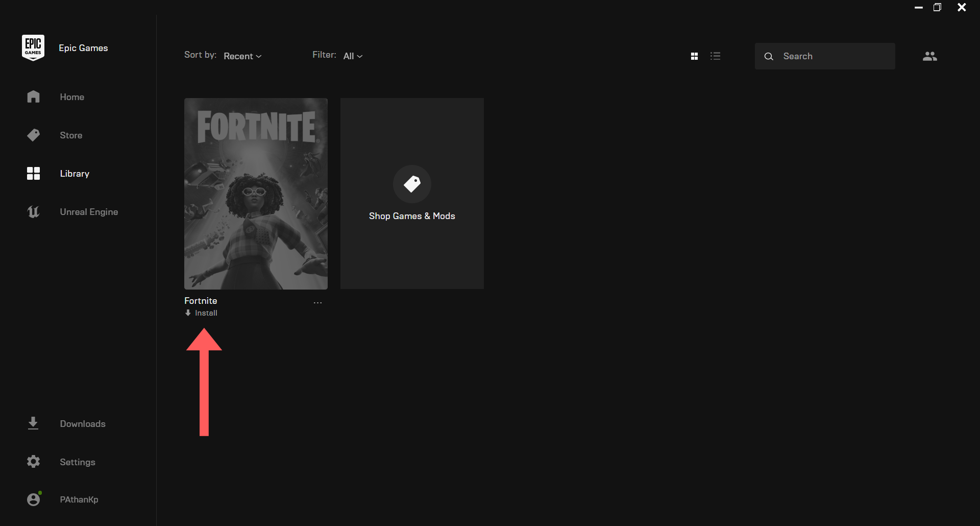Select the Library tab in navigation
Image resolution: width=980 pixels, height=526 pixels.
click(74, 173)
